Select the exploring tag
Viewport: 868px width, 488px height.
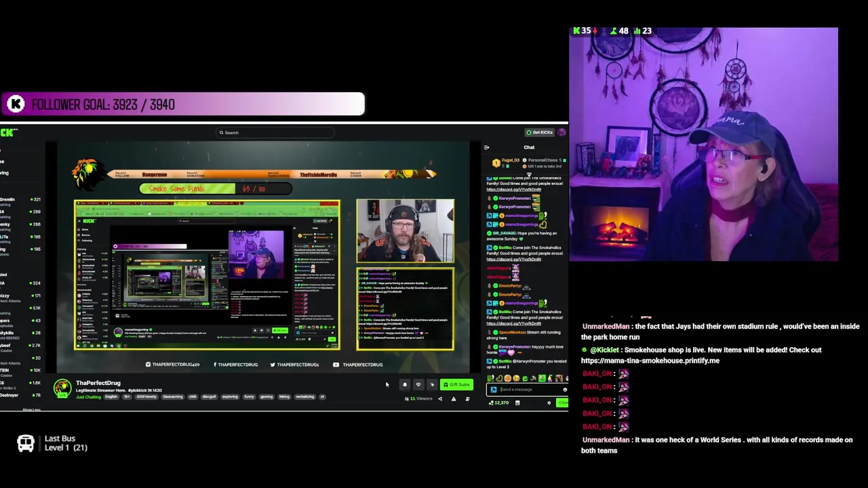click(230, 397)
